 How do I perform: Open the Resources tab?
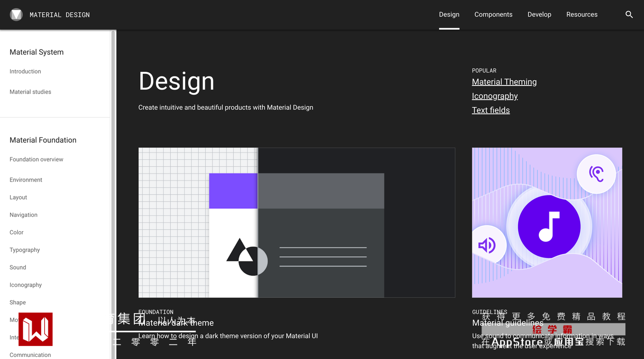582,15
